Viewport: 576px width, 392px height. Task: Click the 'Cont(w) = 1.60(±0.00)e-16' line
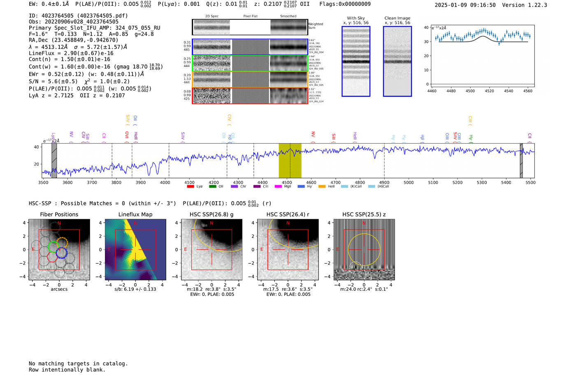(96, 67)
